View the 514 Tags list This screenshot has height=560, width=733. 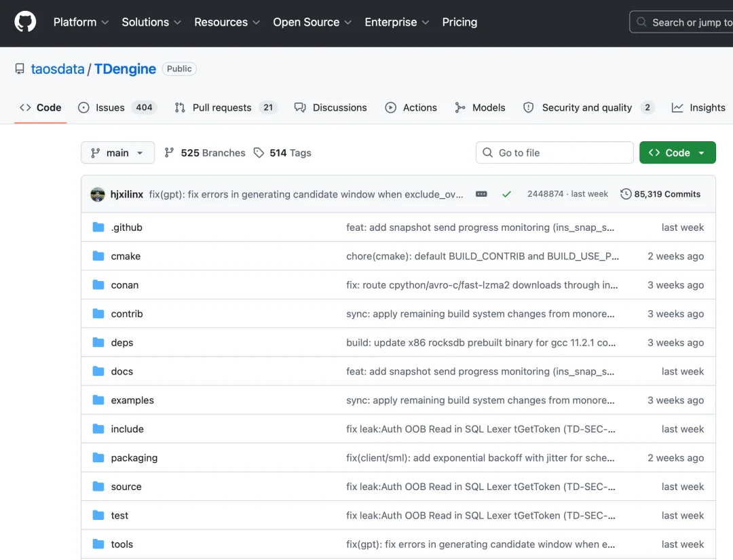282,153
